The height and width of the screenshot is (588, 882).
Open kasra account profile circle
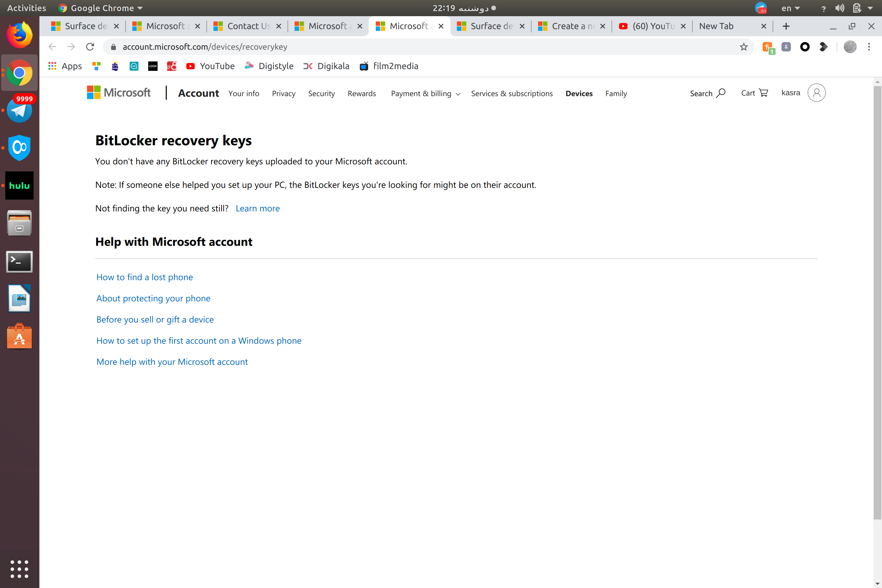point(816,93)
